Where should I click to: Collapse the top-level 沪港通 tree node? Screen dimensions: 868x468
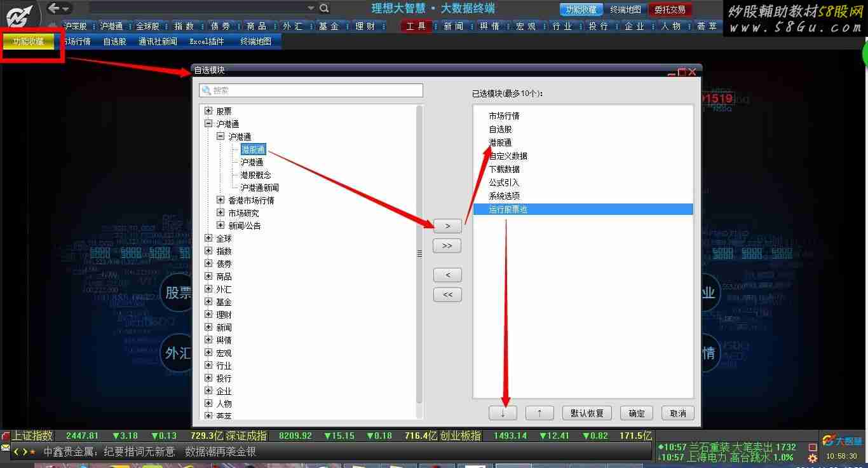(208, 123)
